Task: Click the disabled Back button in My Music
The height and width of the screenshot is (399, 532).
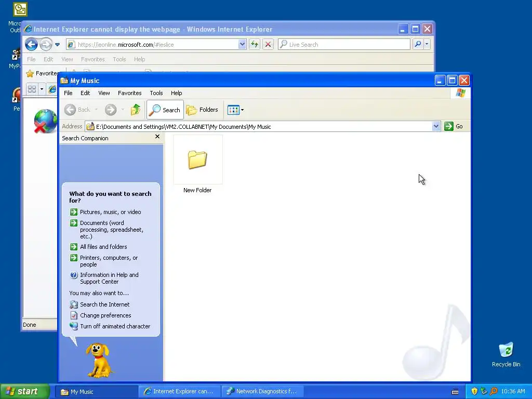Action: click(x=78, y=110)
